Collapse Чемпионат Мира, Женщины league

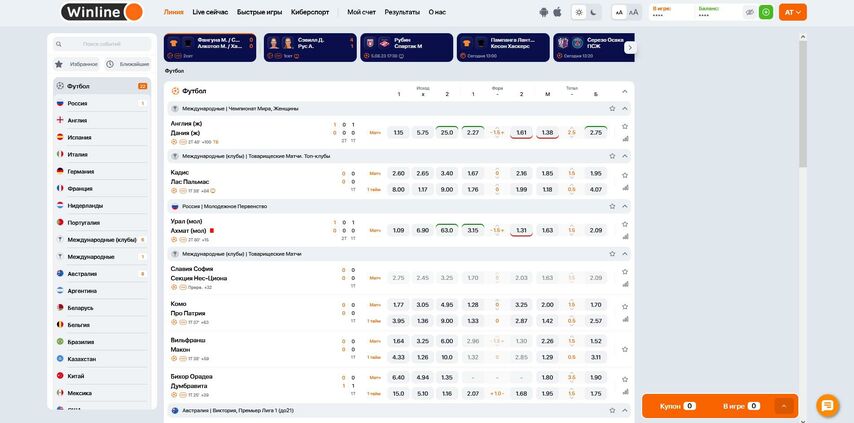point(625,109)
